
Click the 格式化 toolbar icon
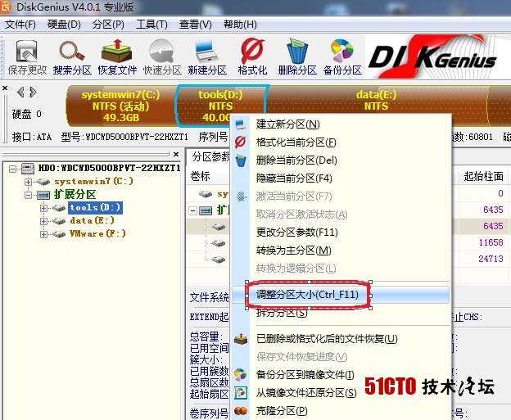click(x=252, y=57)
